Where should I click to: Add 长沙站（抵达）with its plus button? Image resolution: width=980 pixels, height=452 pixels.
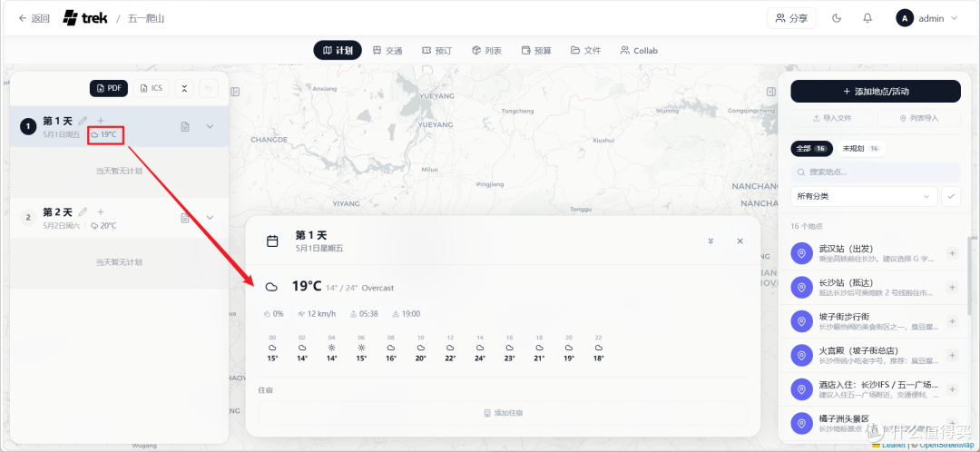[x=953, y=287]
